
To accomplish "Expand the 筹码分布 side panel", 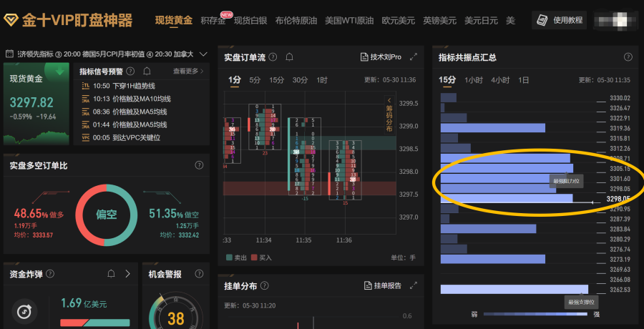I will point(389,114).
